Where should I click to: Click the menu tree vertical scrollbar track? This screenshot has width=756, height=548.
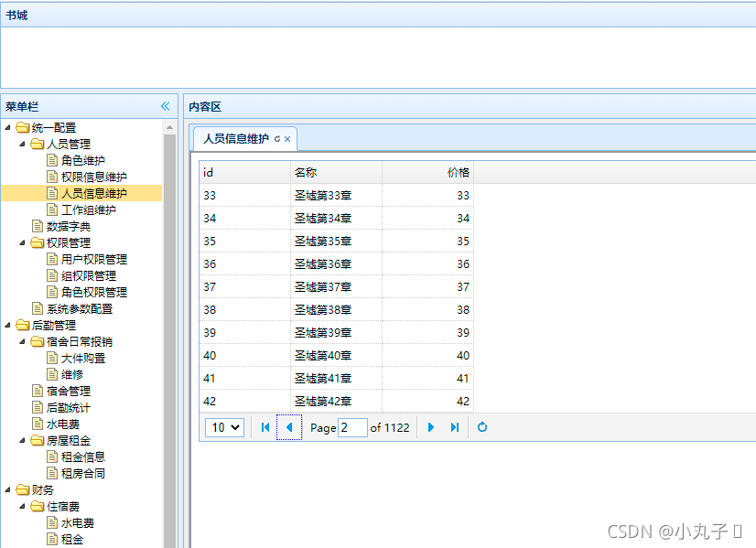click(169, 339)
